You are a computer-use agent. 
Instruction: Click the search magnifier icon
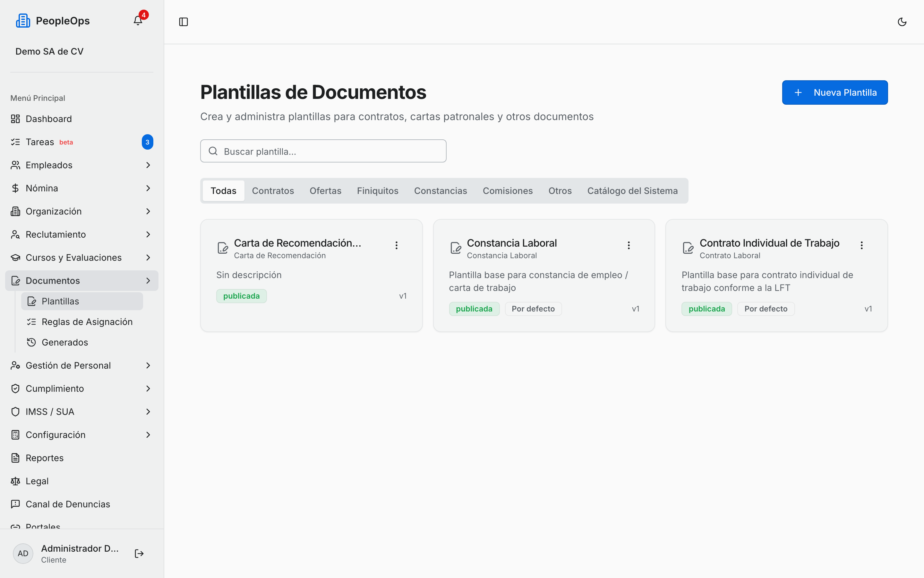213,151
